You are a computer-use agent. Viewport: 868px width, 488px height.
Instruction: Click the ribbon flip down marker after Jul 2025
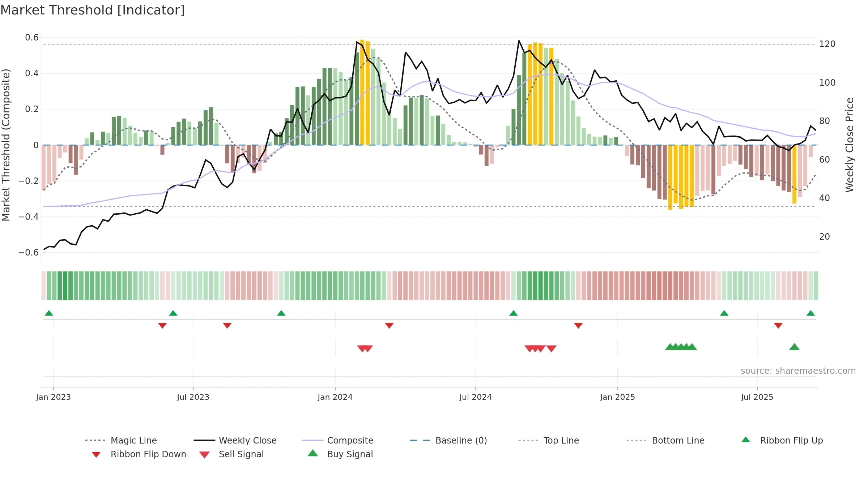[778, 326]
